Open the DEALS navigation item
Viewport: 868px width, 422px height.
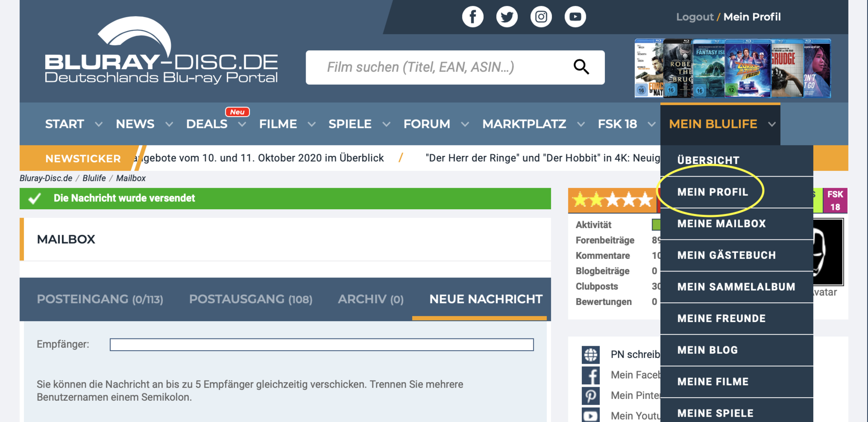click(x=207, y=124)
